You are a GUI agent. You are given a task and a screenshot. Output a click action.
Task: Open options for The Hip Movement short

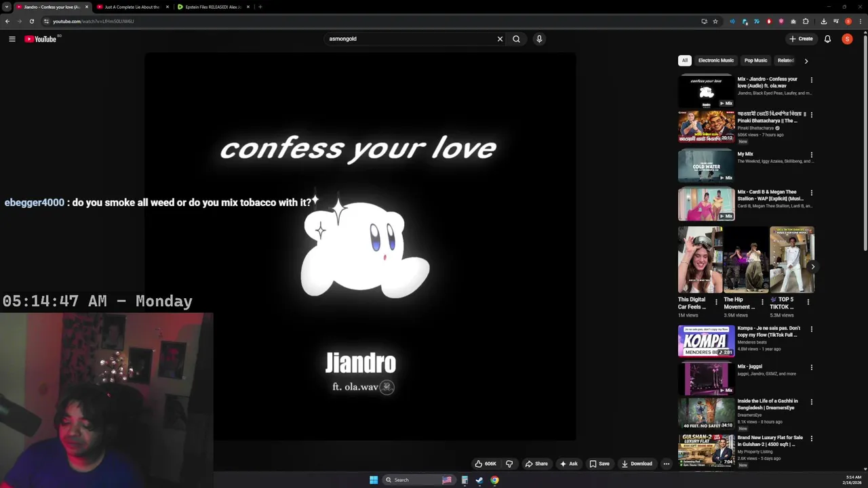(762, 302)
